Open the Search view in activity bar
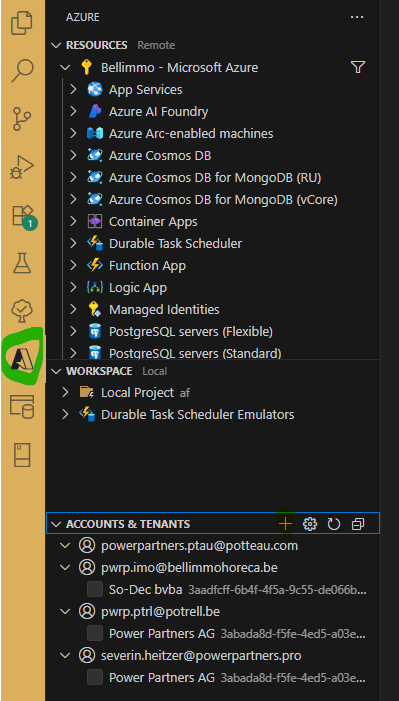The image size is (399, 701). (22, 71)
